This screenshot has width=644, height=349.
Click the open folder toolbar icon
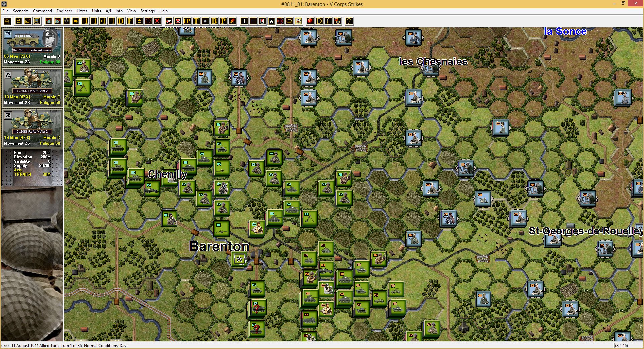[x=28, y=21]
